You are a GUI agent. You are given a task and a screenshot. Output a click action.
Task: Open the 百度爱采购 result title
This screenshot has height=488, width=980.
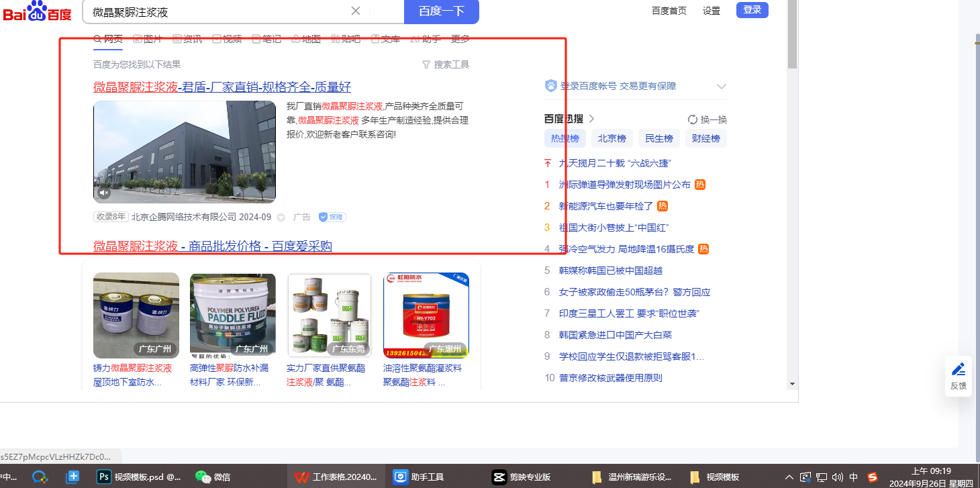pos(213,246)
